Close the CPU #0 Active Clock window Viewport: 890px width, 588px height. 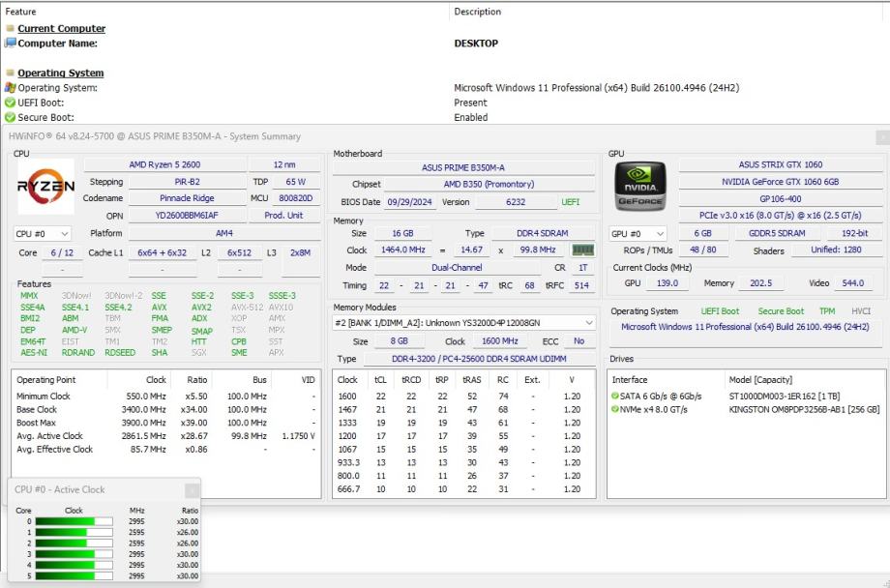click(192, 490)
